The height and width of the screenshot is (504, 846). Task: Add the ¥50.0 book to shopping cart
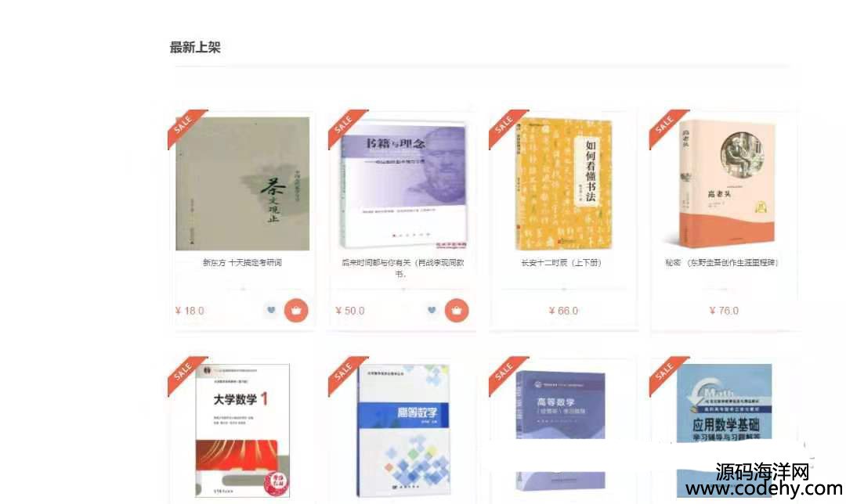point(457,311)
